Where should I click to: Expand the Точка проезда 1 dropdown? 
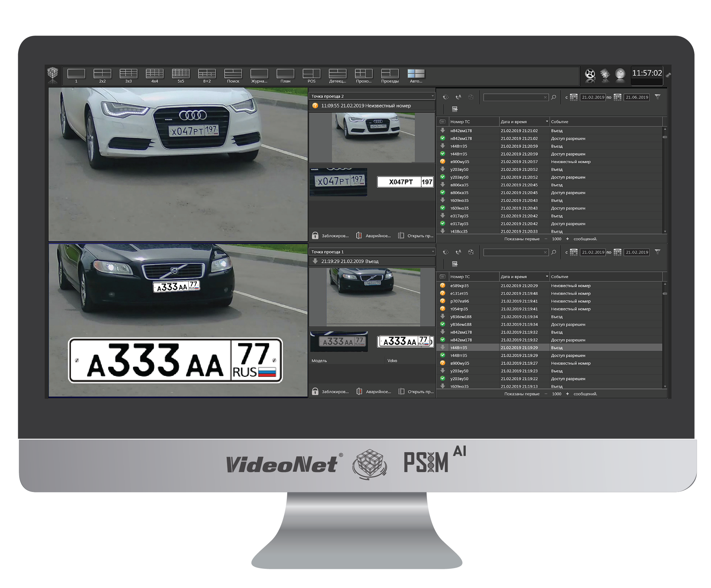click(x=433, y=252)
